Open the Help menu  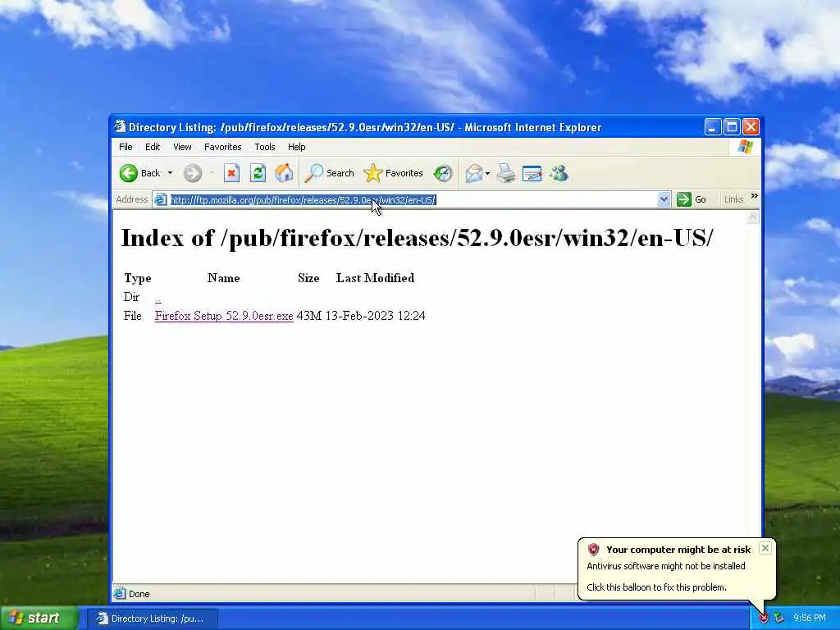click(296, 147)
